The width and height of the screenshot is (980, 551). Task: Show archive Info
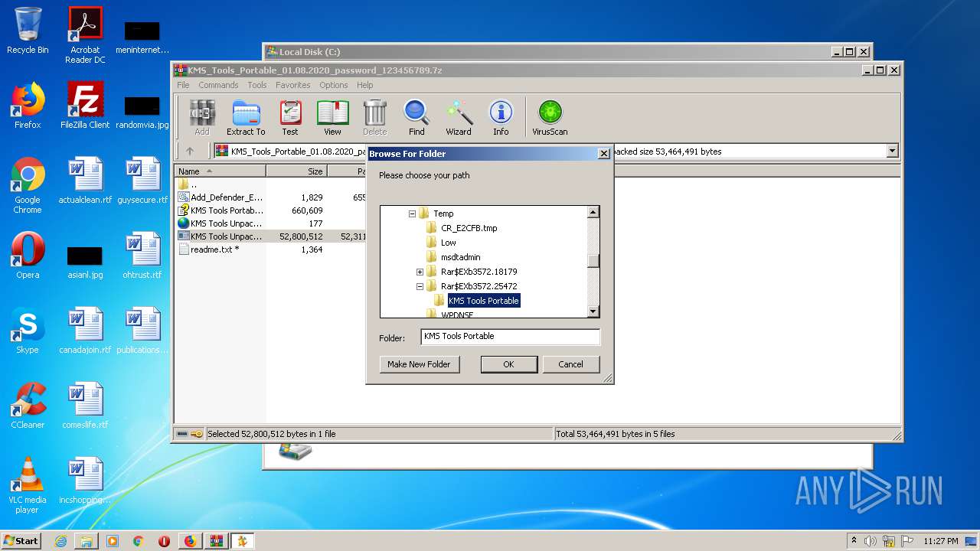tap(501, 118)
